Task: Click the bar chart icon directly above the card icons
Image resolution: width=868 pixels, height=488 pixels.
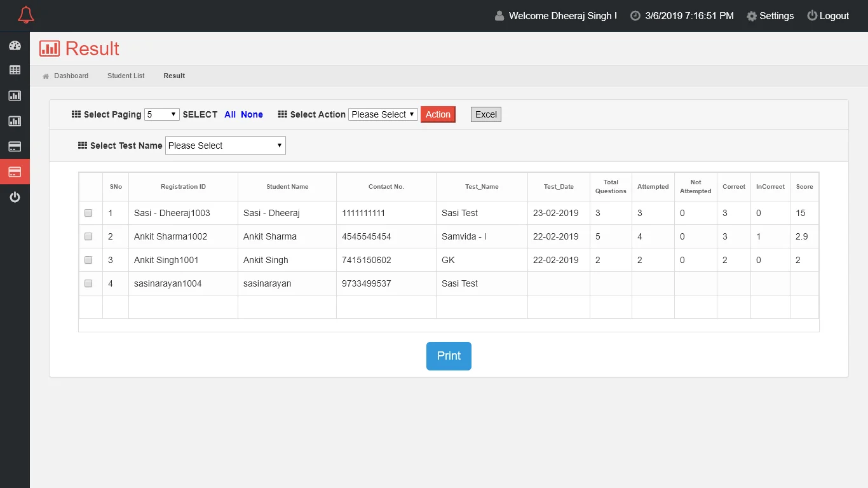Action: click(x=15, y=121)
